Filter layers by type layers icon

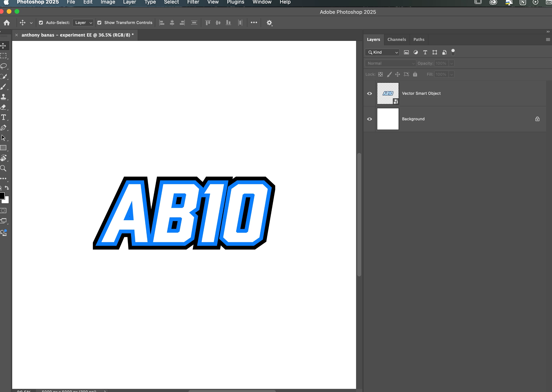(425, 52)
